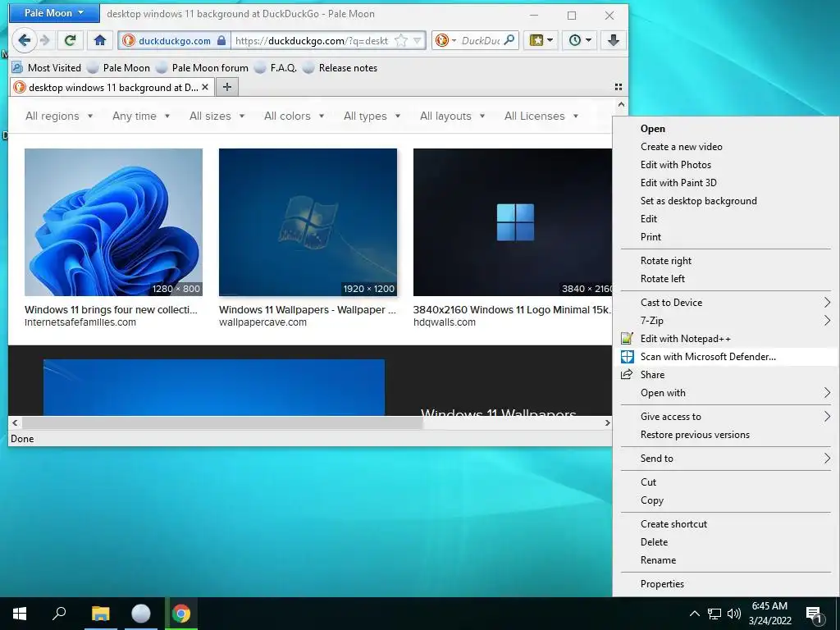
Task: Go forward with the forward arrow
Action: click(x=45, y=40)
